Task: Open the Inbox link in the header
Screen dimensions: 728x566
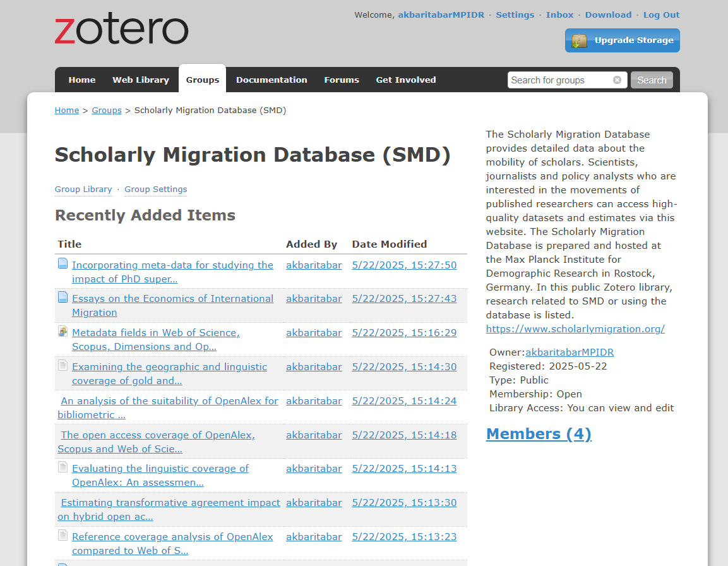Action: click(x=559, y=15)
